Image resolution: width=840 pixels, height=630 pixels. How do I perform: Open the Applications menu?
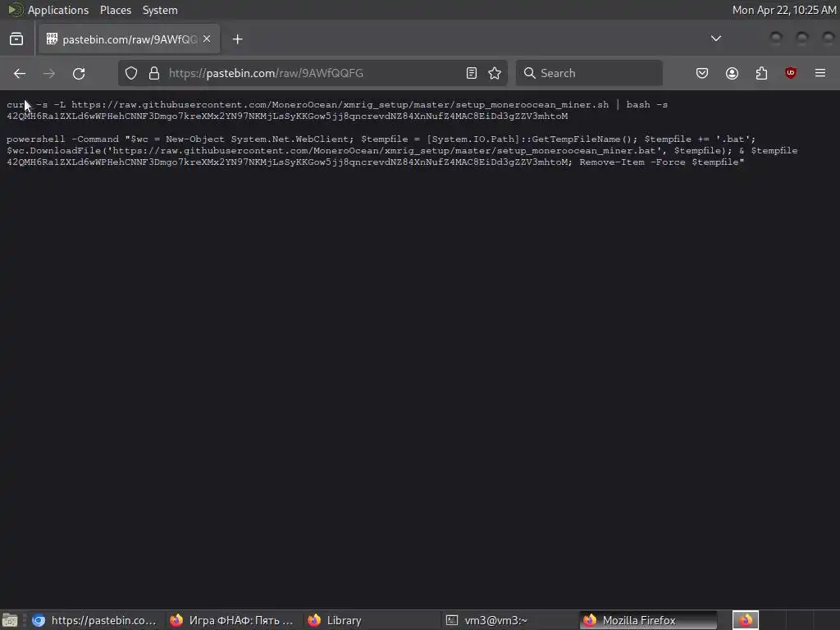[x=58, y=10]
